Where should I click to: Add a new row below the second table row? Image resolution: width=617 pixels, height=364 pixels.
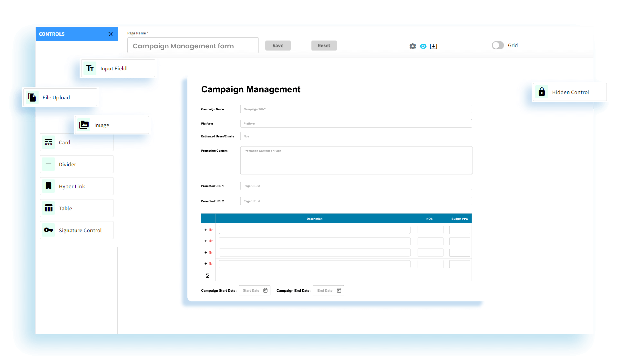pyautogui.click(x=206, y=241)
